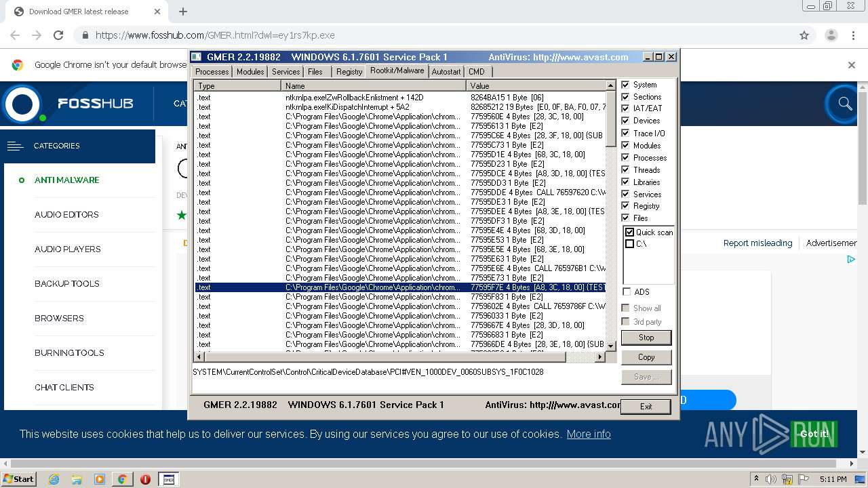Click Report misleading link

(757, 243)
